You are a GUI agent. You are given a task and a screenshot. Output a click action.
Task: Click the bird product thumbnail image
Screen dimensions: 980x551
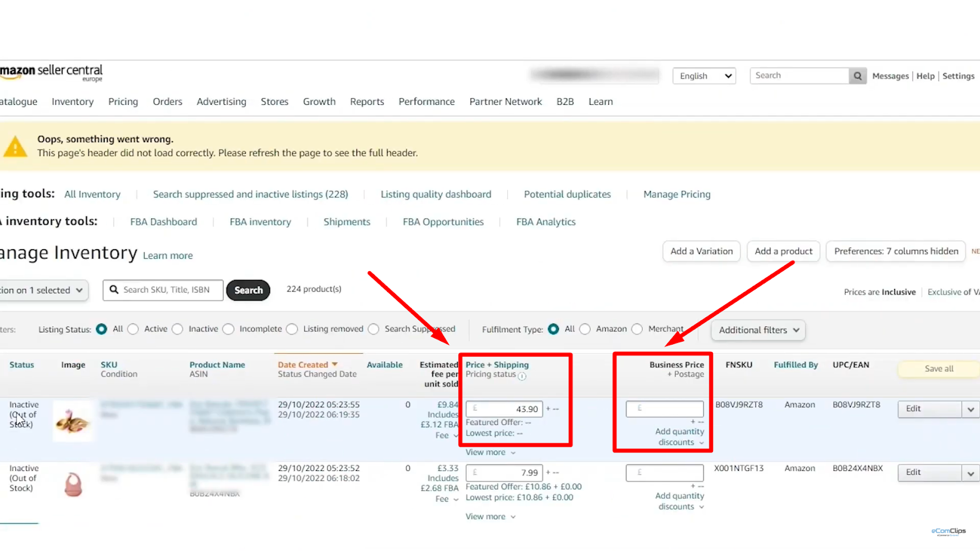[x=73, y=421]
